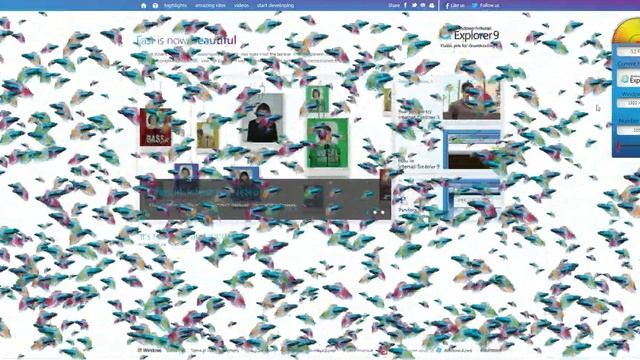Image resolution: width=640 pixels, height=360 pixels.
Task: Select start developing in top bar
Action: [275, 5]
